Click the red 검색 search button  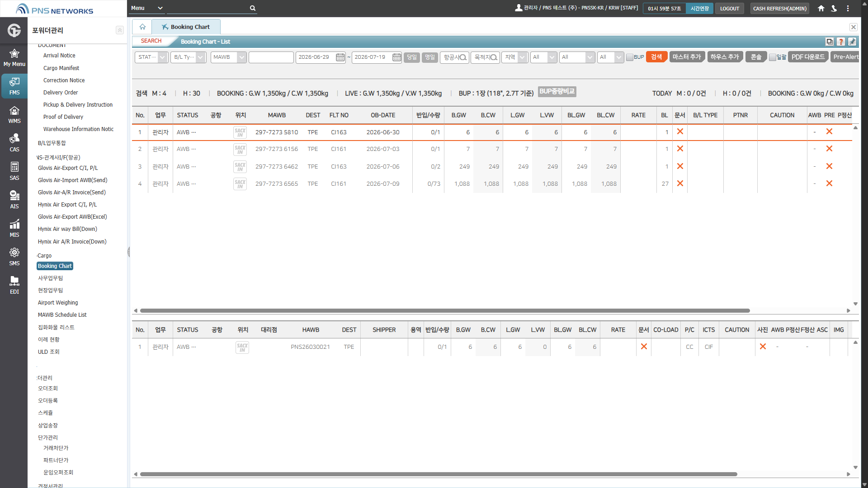(x=656, y=57)
